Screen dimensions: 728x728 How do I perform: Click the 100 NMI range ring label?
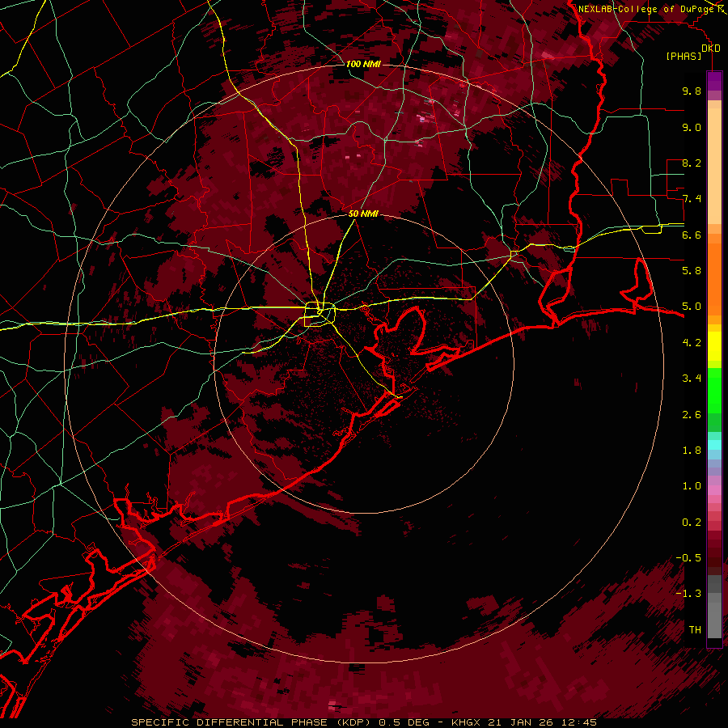(x=363, y=64)
